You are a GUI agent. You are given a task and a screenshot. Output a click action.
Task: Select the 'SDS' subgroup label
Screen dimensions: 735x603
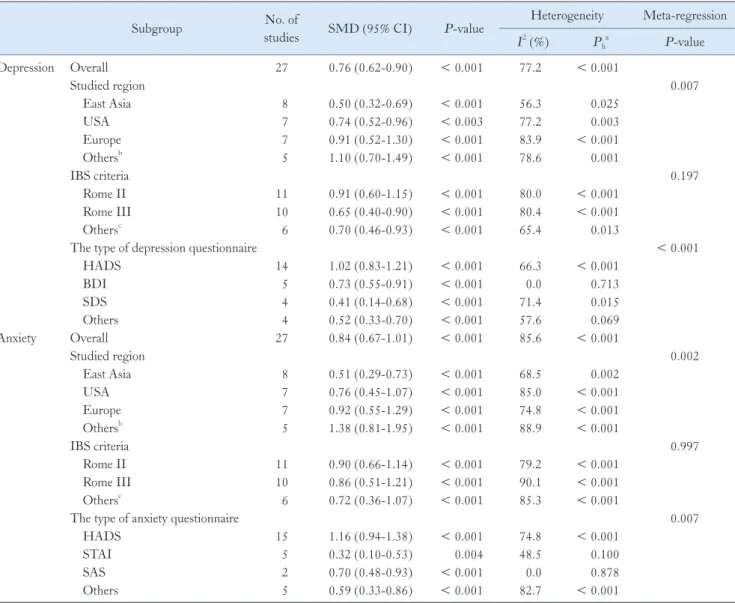(95, 302)
